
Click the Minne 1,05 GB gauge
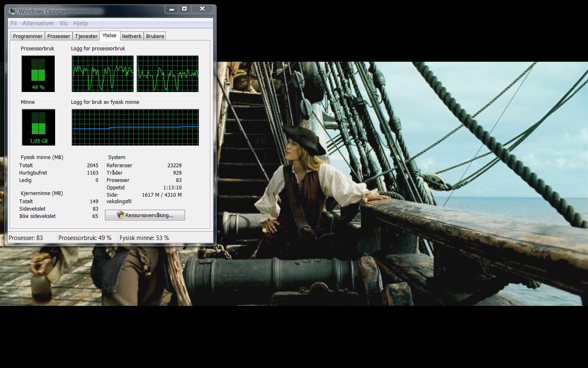coord(38,127)
